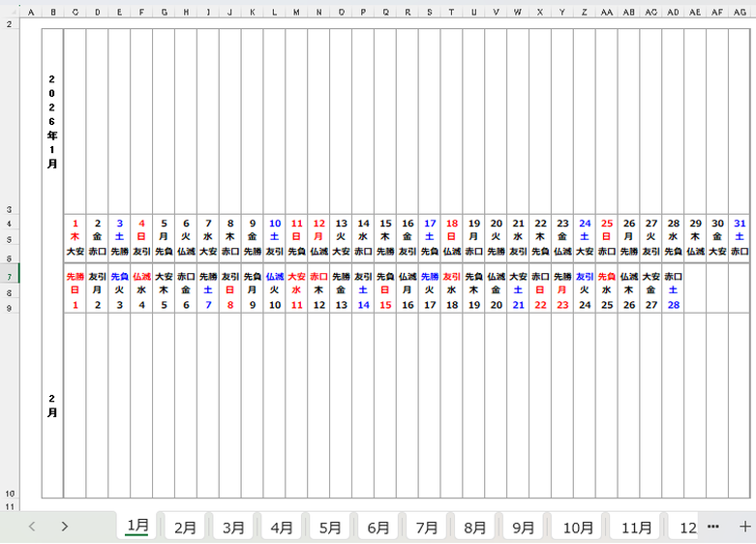Click the January 31 date cell
This screenshot has width=756, height=544.
tap(740, 223)
